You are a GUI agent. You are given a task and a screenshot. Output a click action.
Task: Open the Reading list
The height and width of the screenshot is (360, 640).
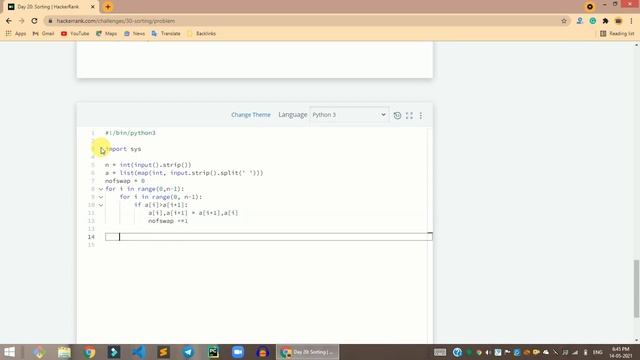[617, 33]
